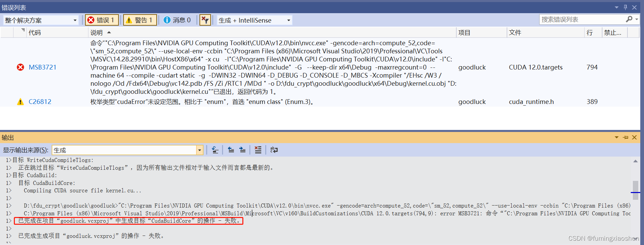Sort by the 文件 column header
Viewport: 644px width, 245px height.
click(x=545, y=32)
